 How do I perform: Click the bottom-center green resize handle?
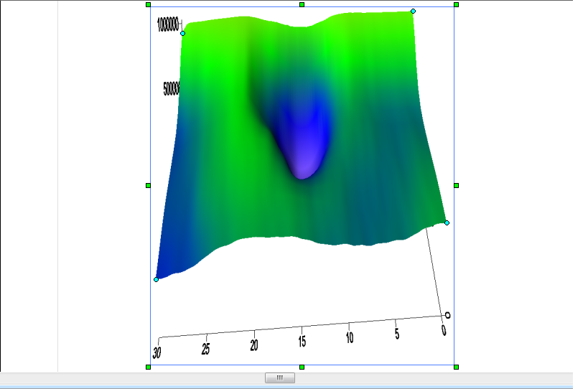point(302,367)
